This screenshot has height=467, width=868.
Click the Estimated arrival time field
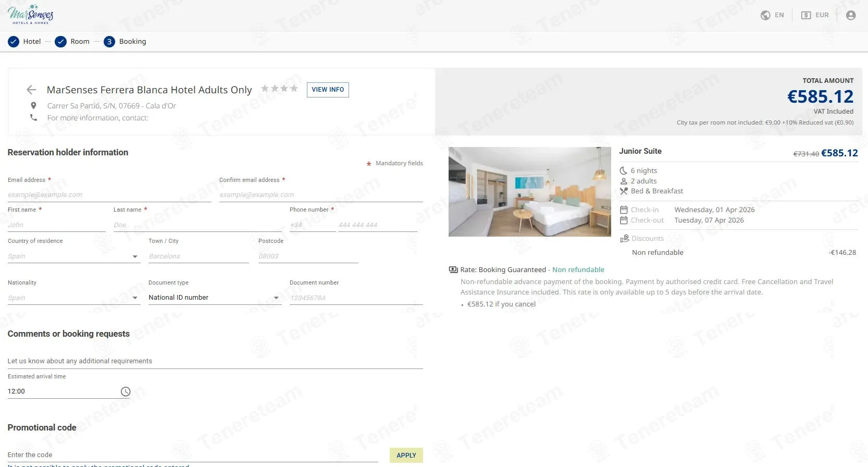(x=69, y=391)
